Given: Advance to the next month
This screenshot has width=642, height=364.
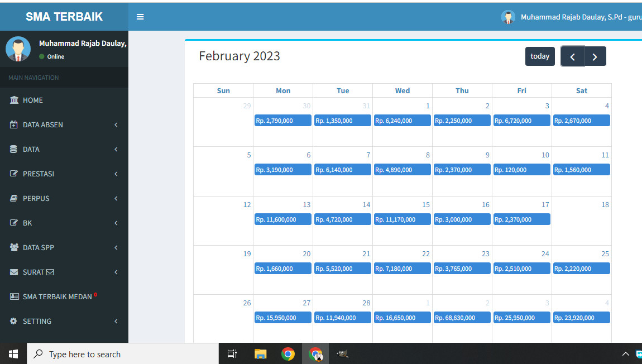Looking at the screenshot, I should click(595, 56).
